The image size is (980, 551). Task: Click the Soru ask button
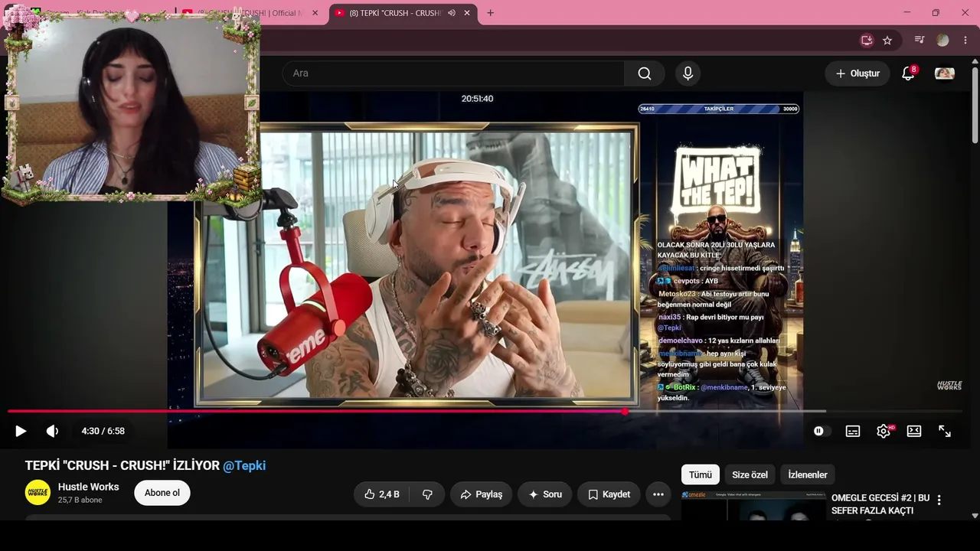(x=545, y=494)
